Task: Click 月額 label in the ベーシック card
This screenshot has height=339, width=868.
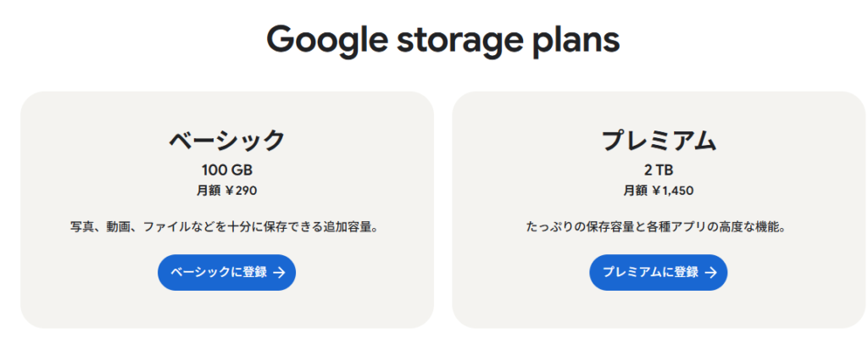Action: click(209, 191)
